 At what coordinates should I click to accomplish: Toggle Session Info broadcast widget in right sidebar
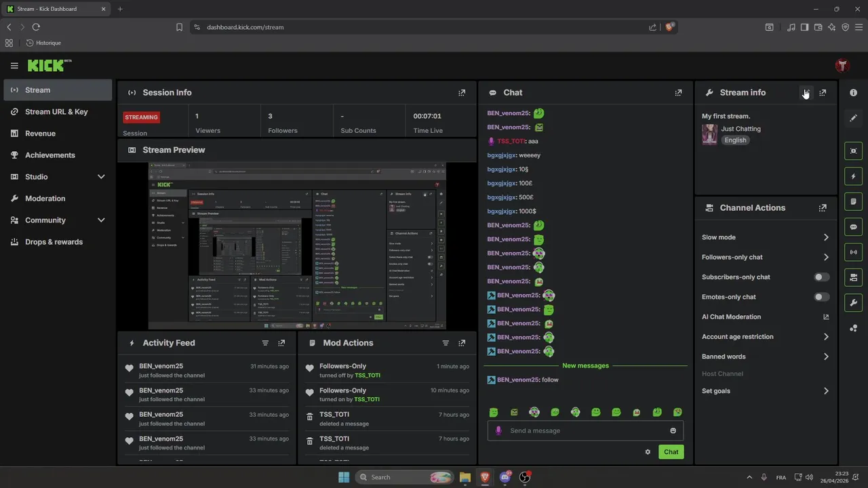tap(853, 252)
